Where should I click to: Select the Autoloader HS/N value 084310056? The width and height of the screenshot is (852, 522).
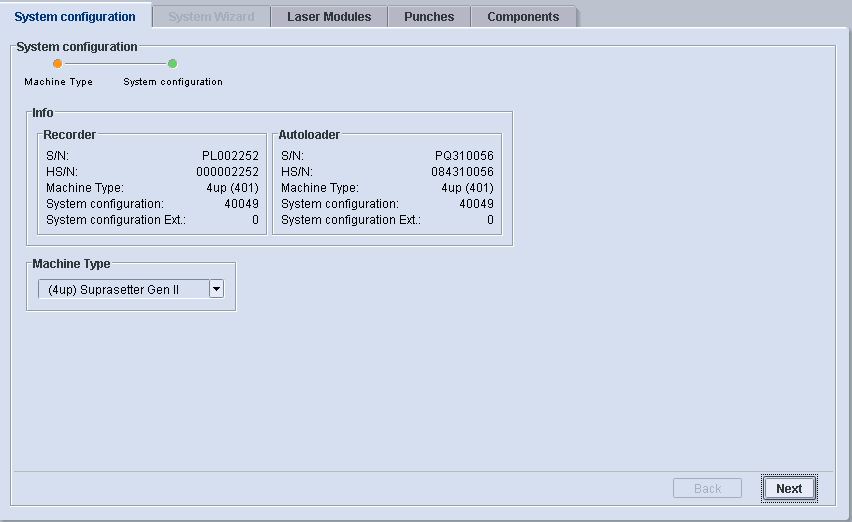[462, 172]
